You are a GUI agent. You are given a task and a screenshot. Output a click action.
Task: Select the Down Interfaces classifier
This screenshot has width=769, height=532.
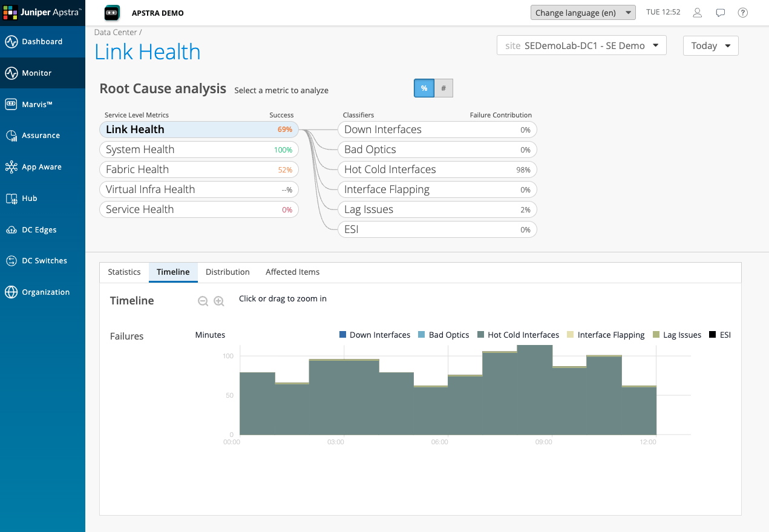point(437,130)
